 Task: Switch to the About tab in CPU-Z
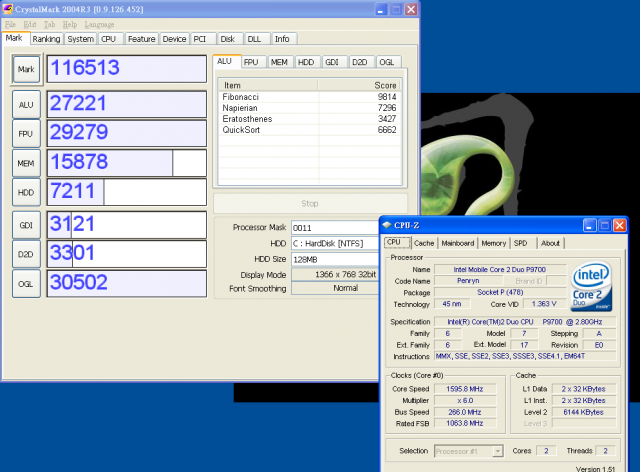550,243
